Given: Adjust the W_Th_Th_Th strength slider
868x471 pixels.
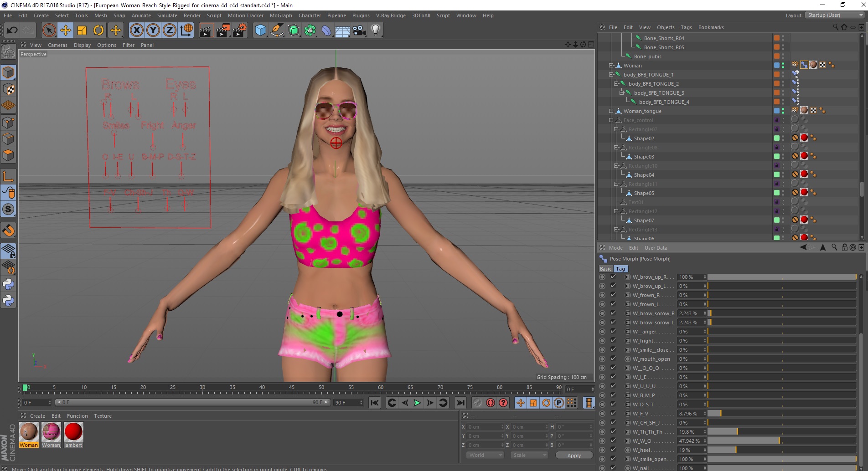Looking at the screenshot, I should 782,432.
